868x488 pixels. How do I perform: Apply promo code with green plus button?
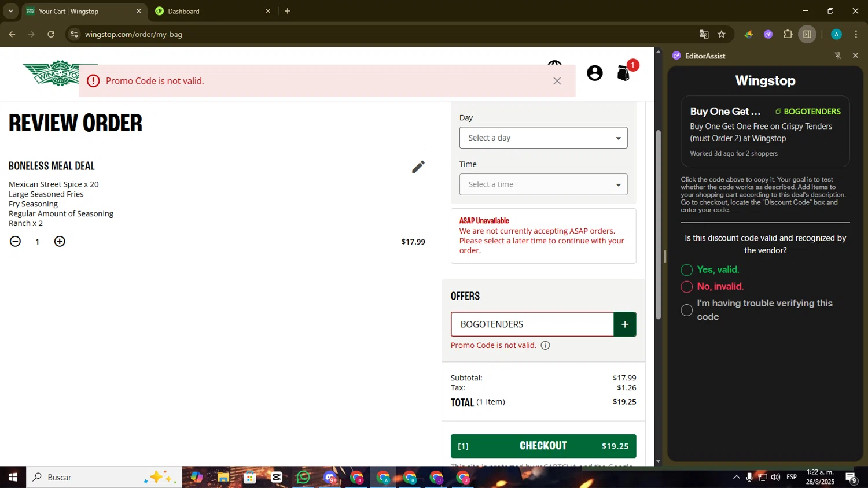pyautogui.click(x=625, y=324)
